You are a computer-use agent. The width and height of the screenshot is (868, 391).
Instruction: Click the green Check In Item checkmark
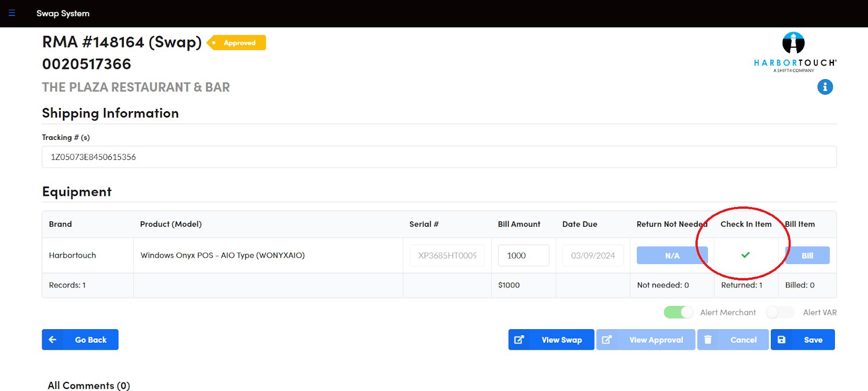click(x=745, y=255)
